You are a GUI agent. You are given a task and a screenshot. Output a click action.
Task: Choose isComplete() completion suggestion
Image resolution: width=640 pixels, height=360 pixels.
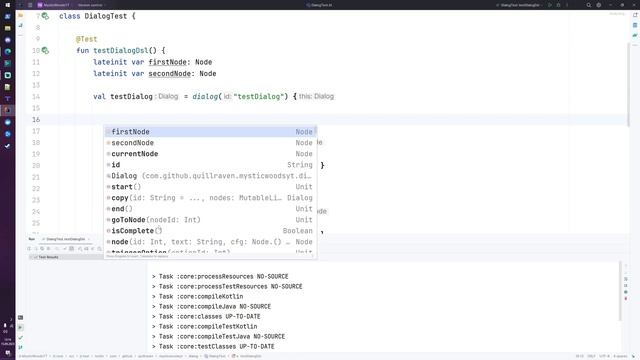click(210, 231)
